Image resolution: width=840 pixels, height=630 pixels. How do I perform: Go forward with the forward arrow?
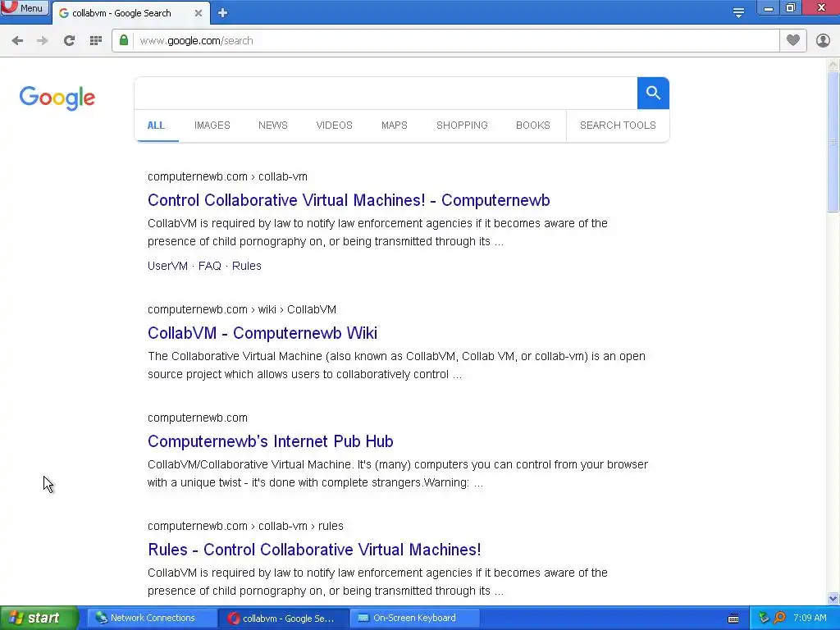pyautogui.click(x=43, y=41)
